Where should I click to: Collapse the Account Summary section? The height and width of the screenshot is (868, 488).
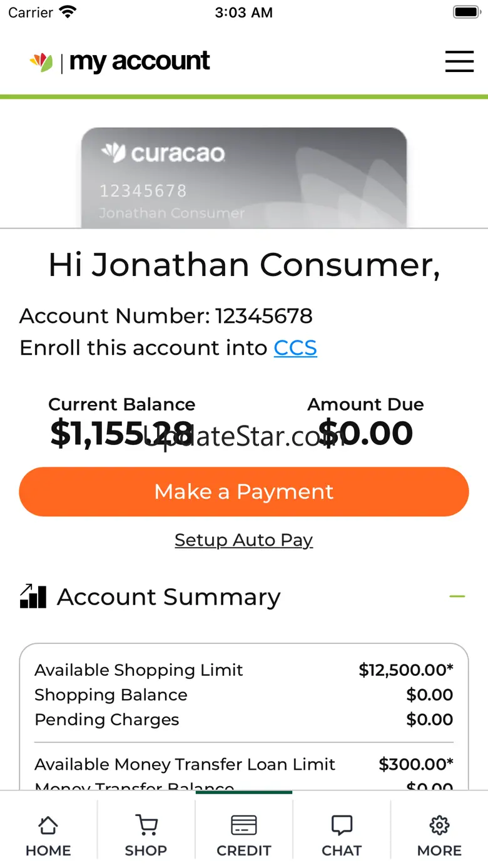(x=457, y=596)
